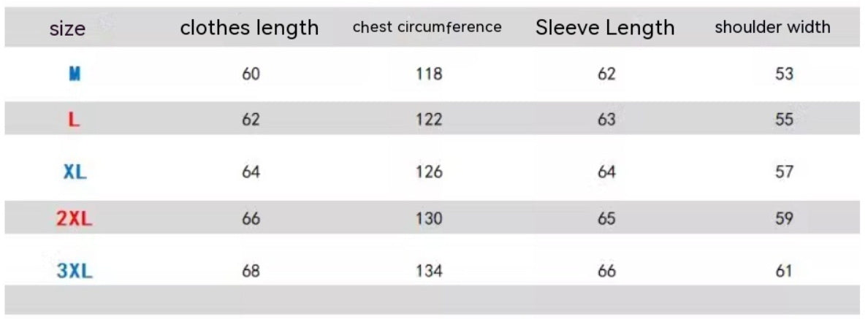Click chest circumference value 118

pyautogui.click(x=428, y=74)
